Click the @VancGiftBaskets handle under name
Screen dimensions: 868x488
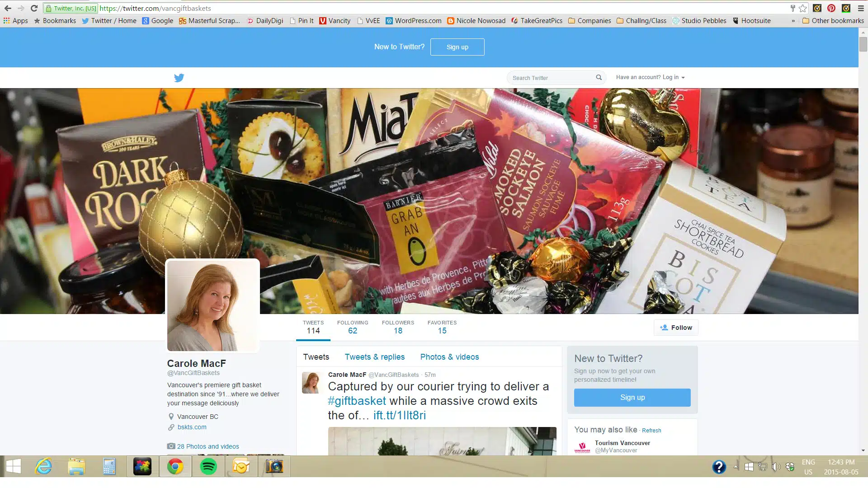point(193,373)
